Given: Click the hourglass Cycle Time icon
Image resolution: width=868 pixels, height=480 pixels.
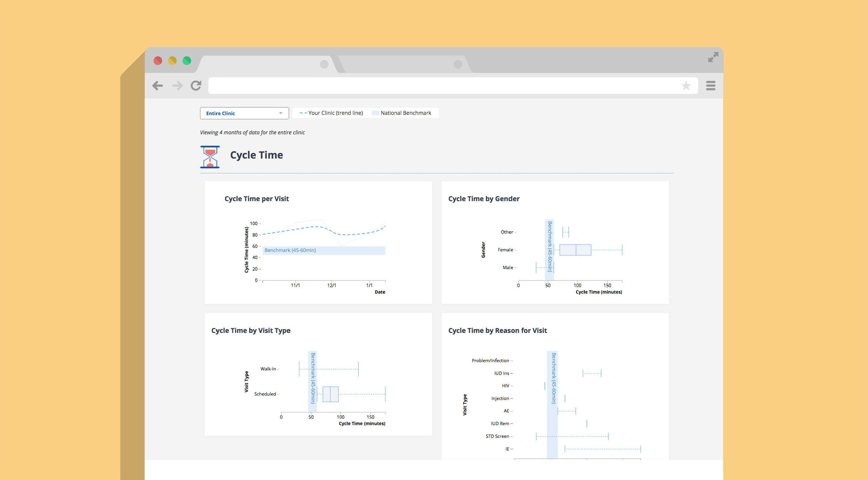Looking at the screenshot, I should point(210,157).
